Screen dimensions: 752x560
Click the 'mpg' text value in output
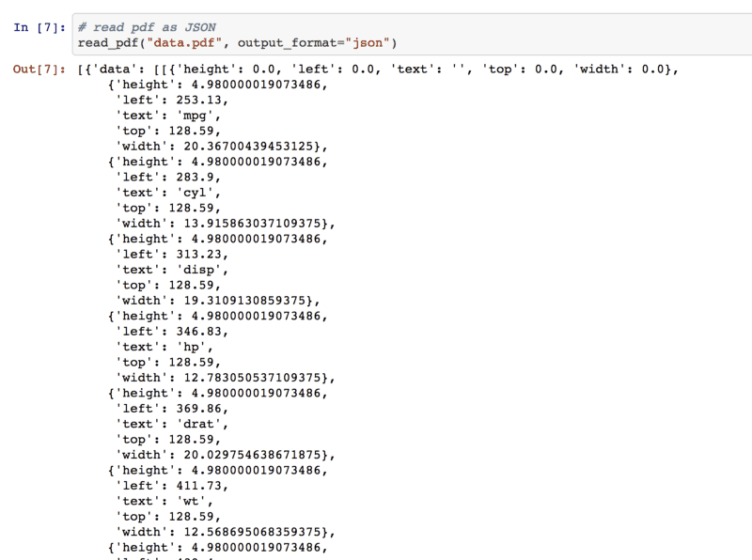(x=199, y=116)
